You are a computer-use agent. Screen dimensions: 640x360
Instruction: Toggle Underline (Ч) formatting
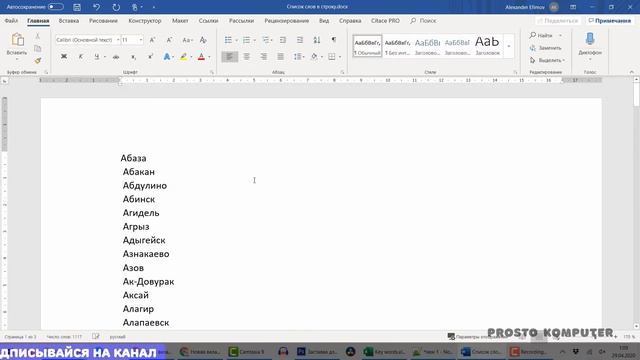point(97,57)
